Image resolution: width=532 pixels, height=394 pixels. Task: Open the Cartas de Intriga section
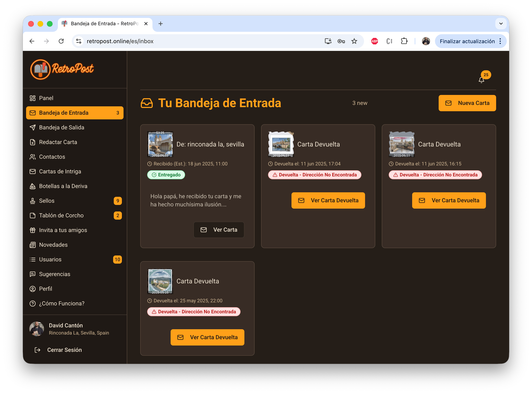point(60,171)
